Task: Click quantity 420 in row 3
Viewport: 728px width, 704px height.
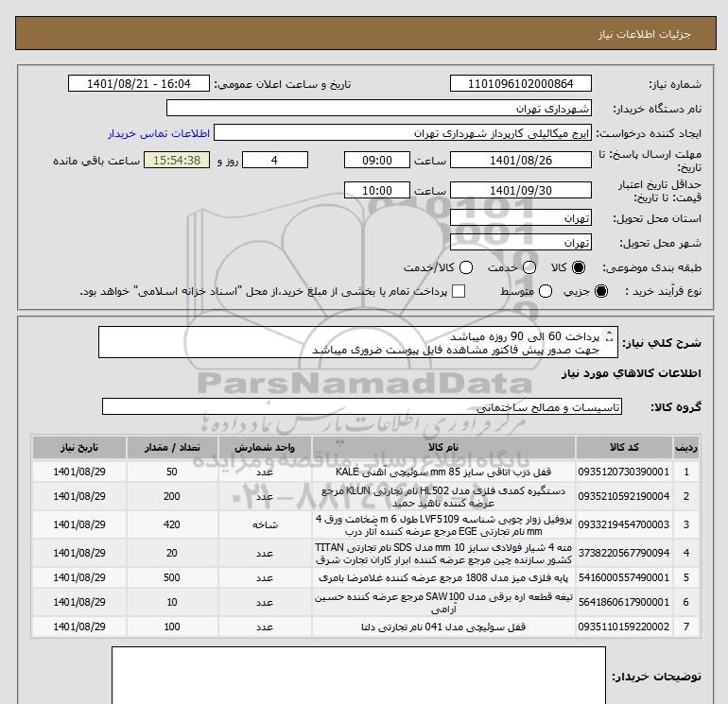Action: coord(172,524)
